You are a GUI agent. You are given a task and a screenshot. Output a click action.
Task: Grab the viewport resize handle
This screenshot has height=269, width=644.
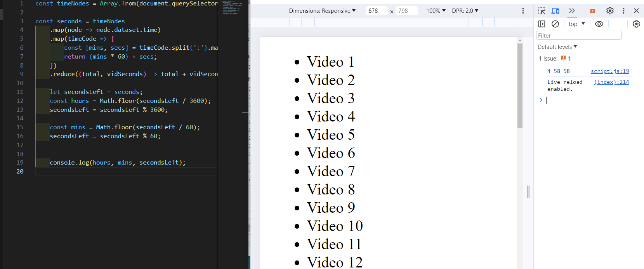pos(528,191)
